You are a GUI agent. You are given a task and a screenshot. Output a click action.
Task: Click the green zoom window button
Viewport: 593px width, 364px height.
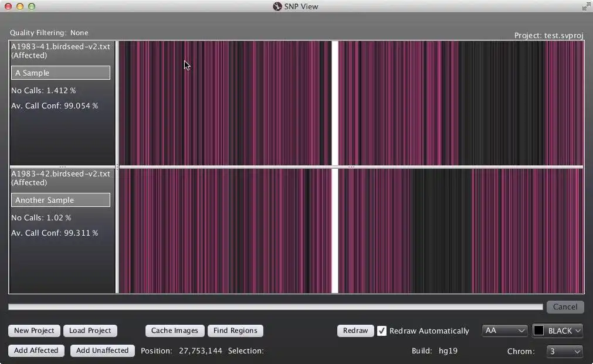click(32, 6)
